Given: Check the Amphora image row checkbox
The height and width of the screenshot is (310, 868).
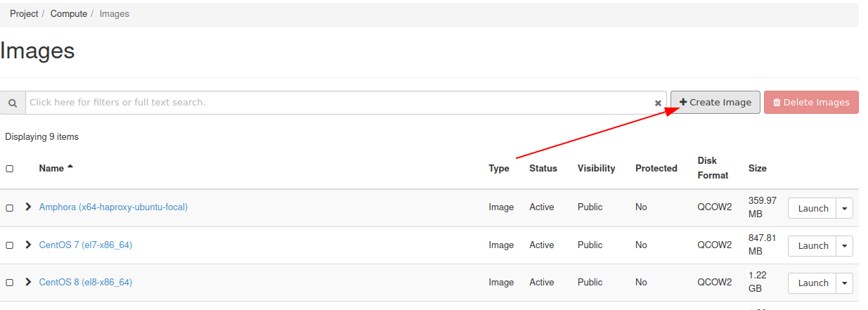Looking at the screenshot, I should 10,208.
